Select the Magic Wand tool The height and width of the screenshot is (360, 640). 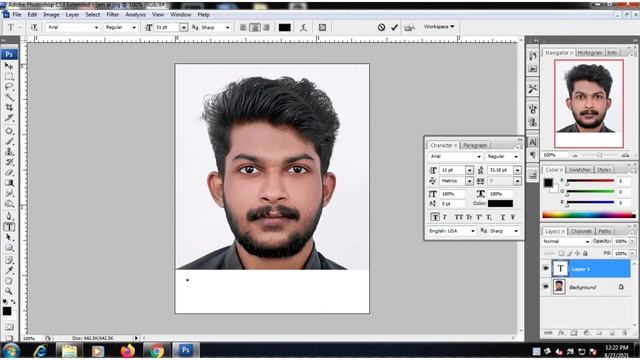9,97
